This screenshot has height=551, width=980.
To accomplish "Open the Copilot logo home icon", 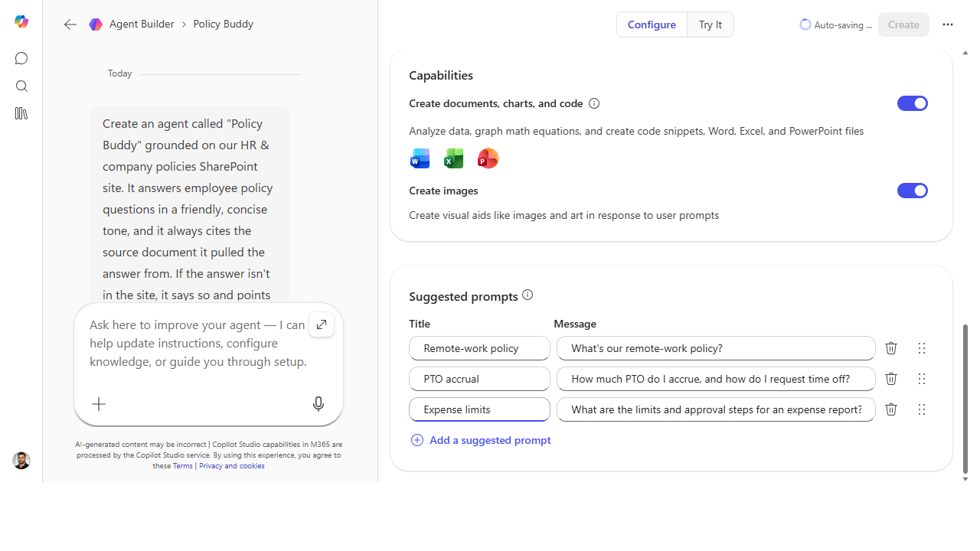I will 21,22.
